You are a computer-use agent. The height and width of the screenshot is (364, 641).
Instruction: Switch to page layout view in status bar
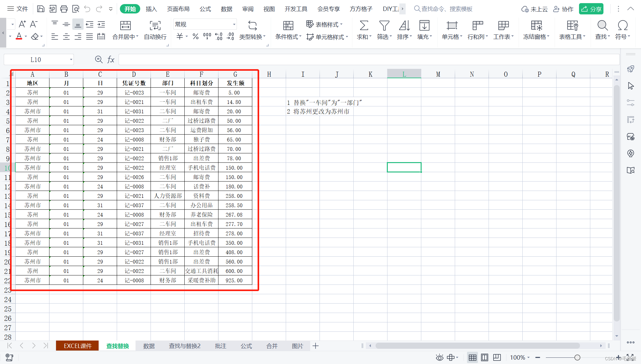(x=485, y=357)
